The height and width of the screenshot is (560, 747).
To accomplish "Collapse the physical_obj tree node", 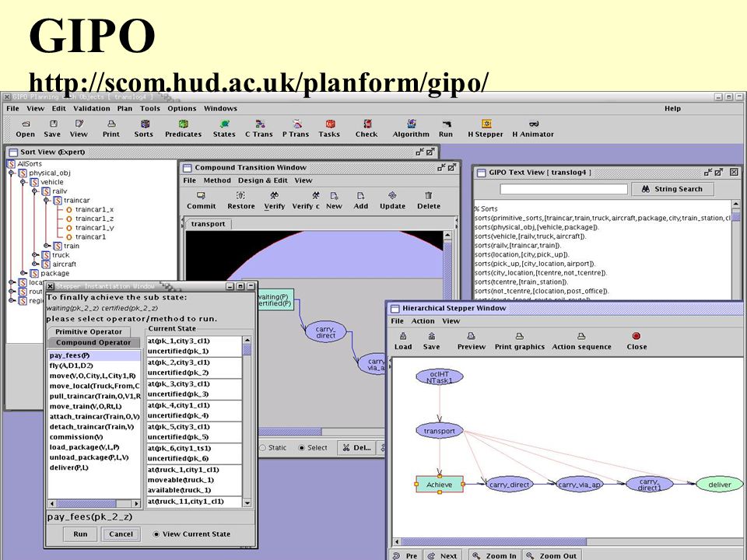I will point(12,173).
